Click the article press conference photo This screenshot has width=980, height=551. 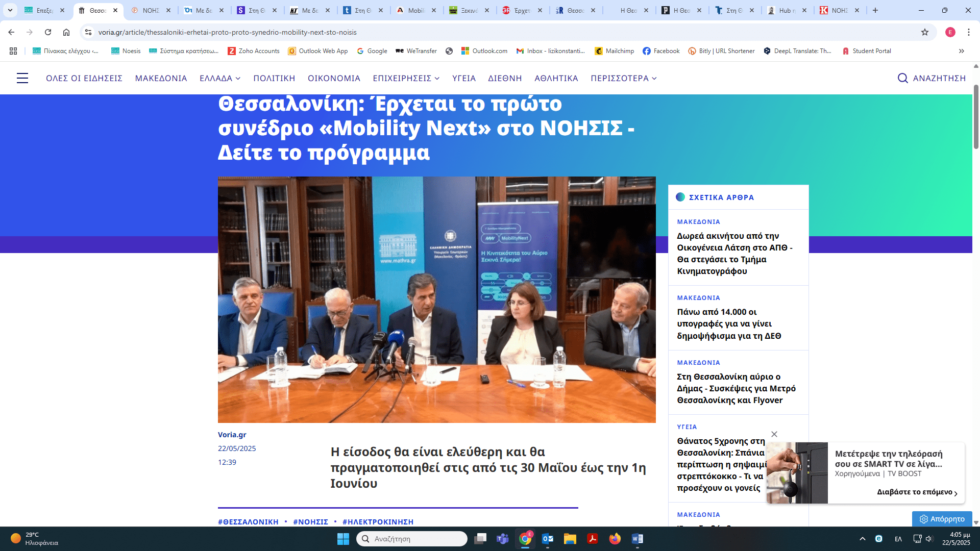436,299
